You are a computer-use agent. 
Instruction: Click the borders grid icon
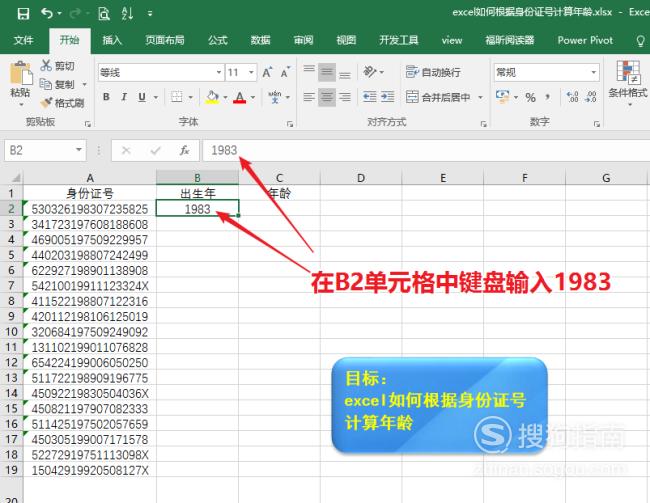pyautogui.click(x=177, y=97)
